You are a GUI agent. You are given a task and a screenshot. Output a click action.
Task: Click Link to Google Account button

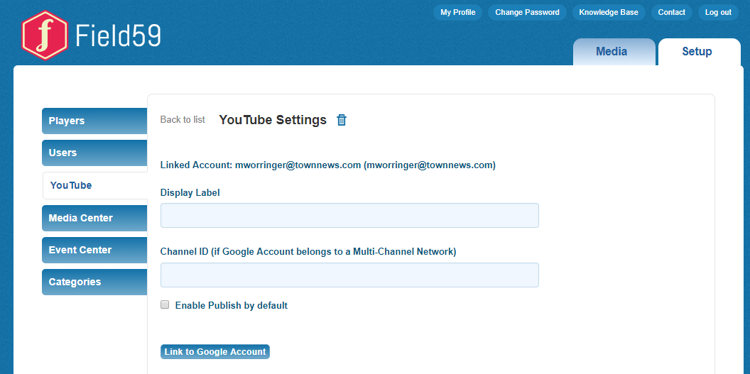(215, 352)
